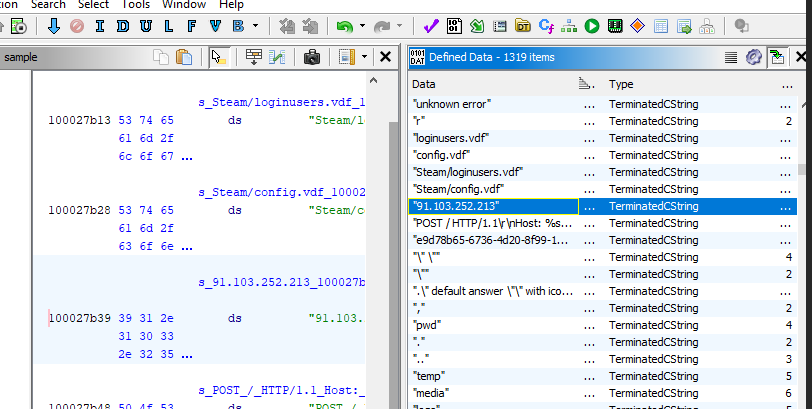Click the paste clipboard icon in listing
The image size is (812, 409).
click(184, 58)
